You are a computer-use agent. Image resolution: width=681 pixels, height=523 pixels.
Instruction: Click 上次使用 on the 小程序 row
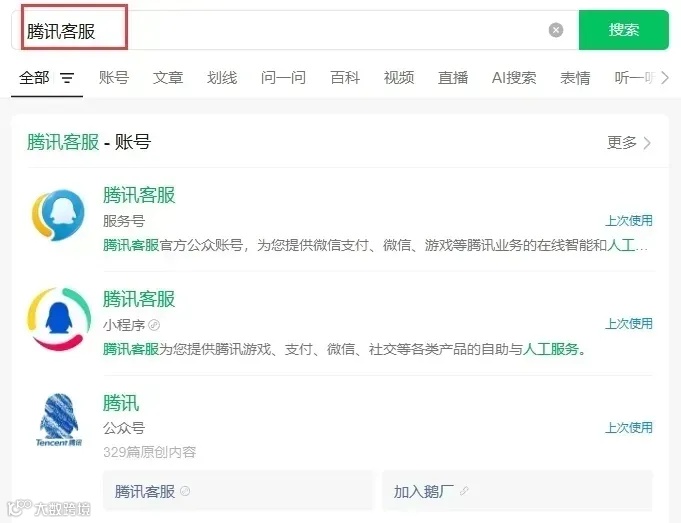pos(629,324)
